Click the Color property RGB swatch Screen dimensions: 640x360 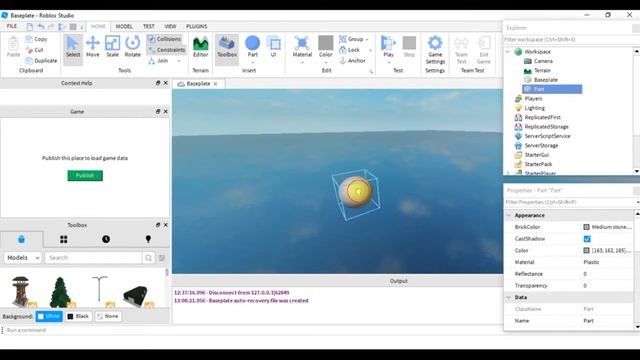[x=586, y=250]
